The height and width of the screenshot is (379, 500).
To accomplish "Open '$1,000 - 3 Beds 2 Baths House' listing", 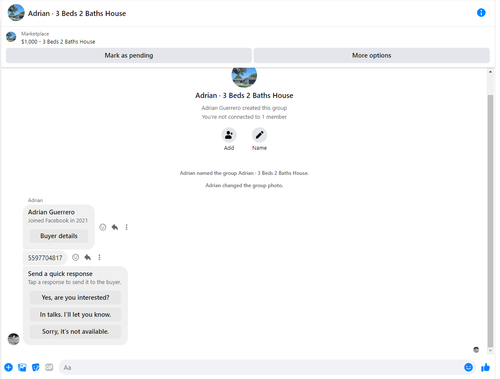I will (58, 42).
